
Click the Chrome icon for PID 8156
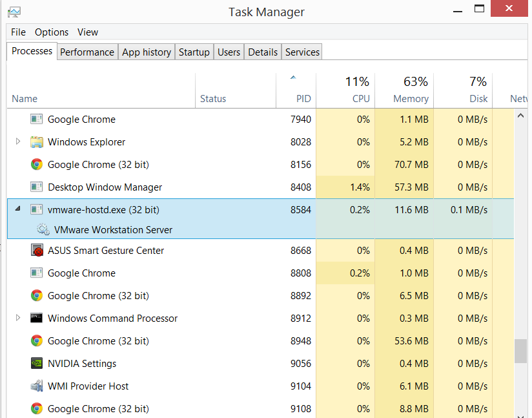click(37, 164)
